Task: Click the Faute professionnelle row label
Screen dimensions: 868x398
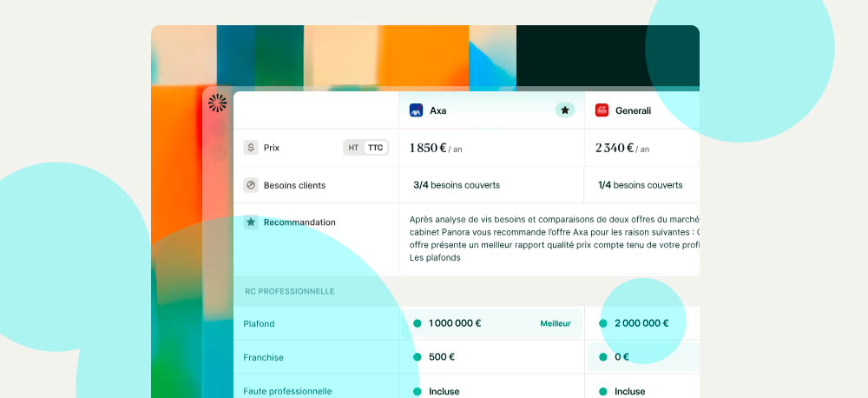Action: pyautogui.click(x=287, y=391)
